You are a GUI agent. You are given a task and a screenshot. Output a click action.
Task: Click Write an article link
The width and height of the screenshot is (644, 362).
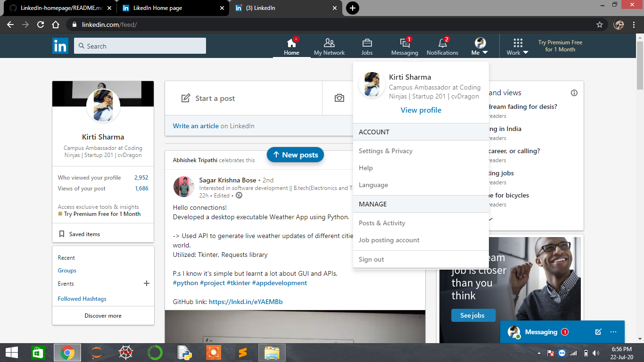pyautogui.click(x=196, y=126)
